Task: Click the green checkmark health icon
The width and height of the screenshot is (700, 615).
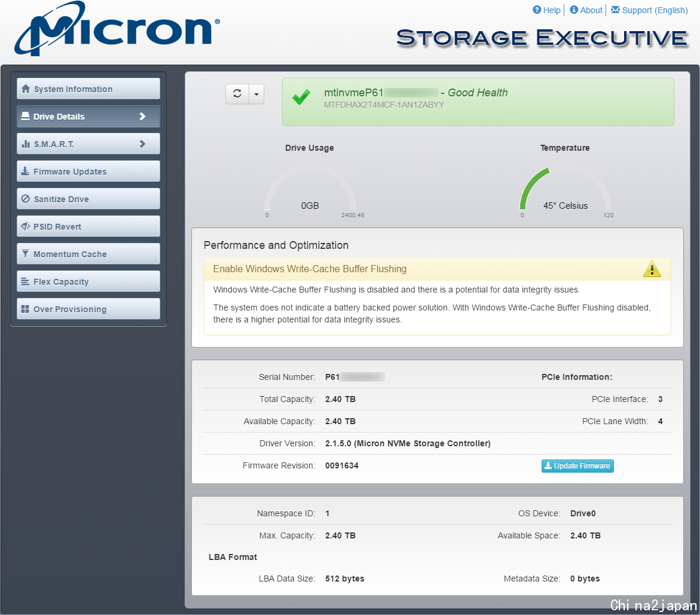Action: click(x=301, y=97)
